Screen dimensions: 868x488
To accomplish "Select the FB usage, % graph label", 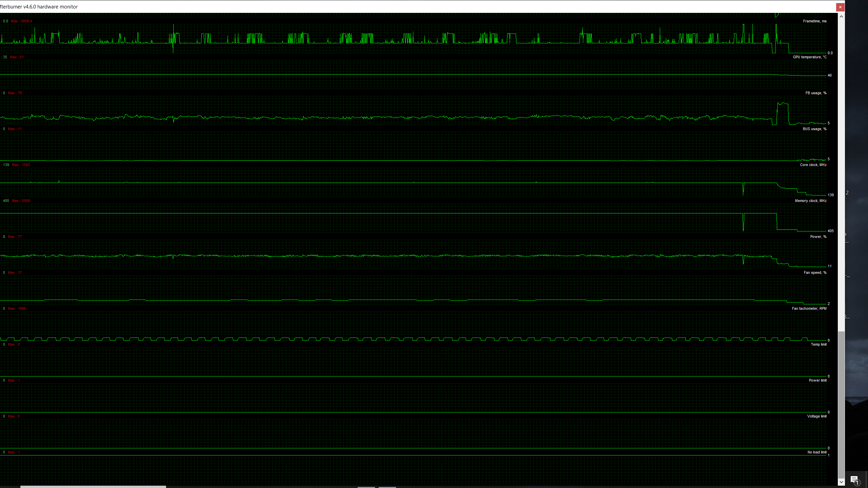I will point(816,93).
